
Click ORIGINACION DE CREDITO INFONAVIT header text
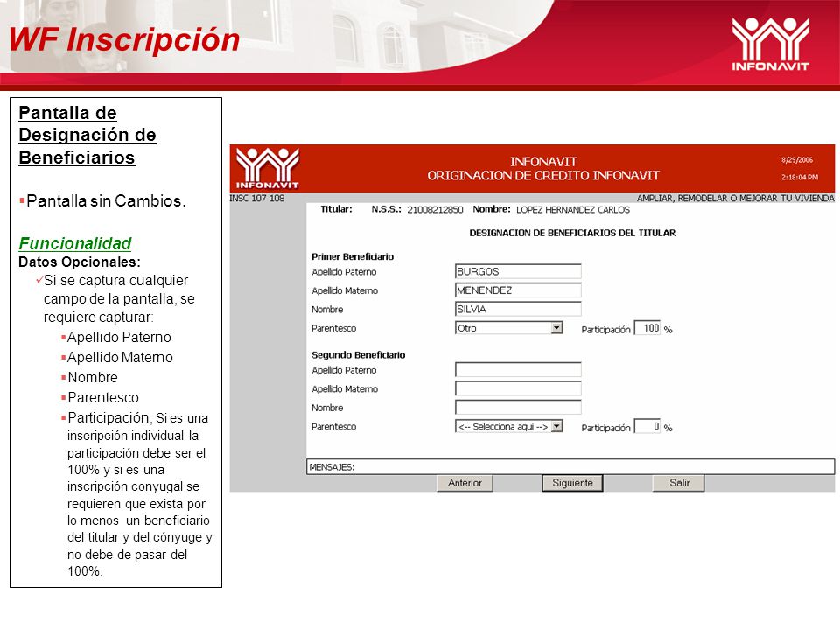[x=543, y=175]
